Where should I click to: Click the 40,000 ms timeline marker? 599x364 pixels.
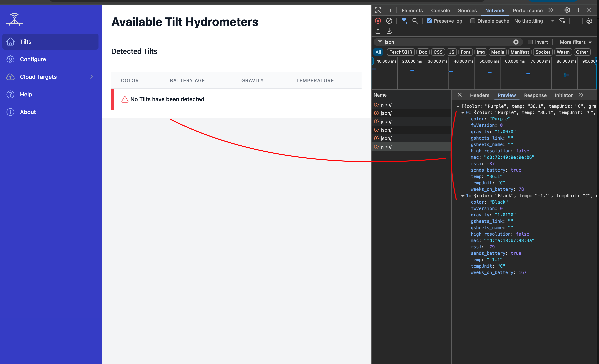click(463, 61)
